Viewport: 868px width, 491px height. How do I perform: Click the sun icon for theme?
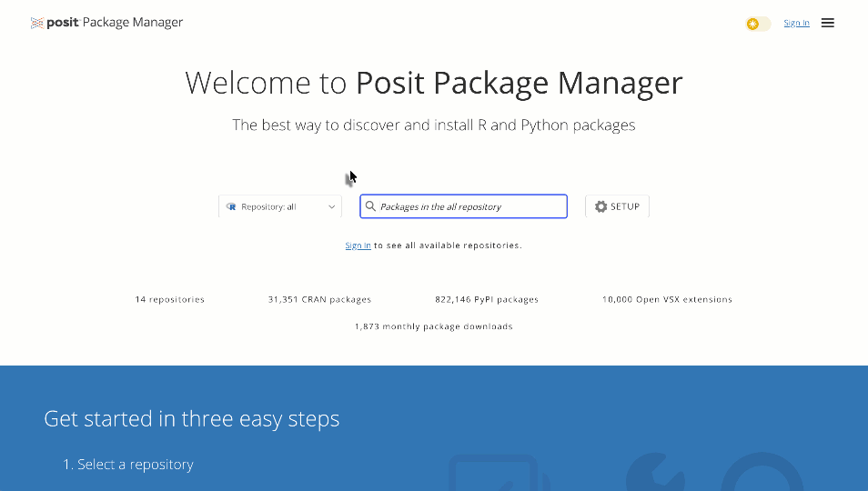pos(752,24)
